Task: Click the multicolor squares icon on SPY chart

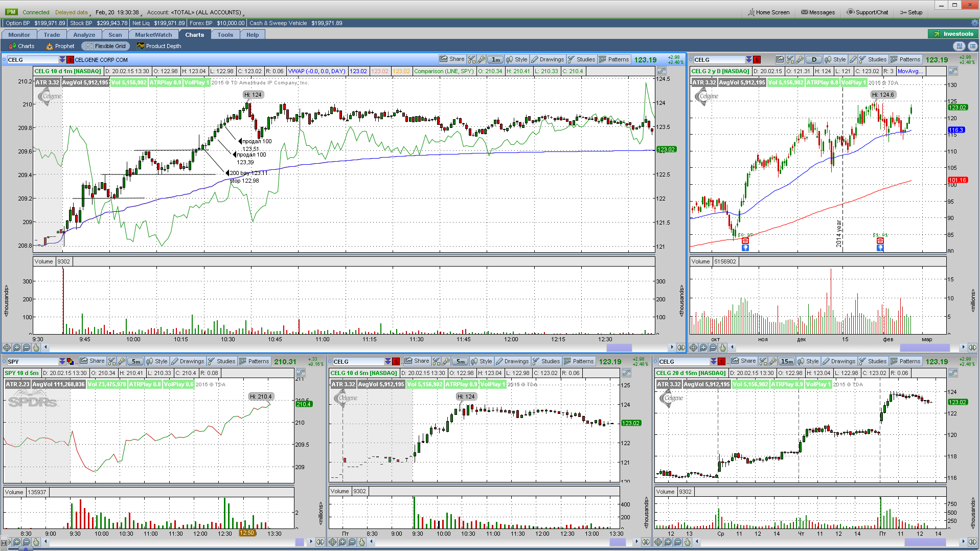Action: pyautogui.click(x=70, y=361)
